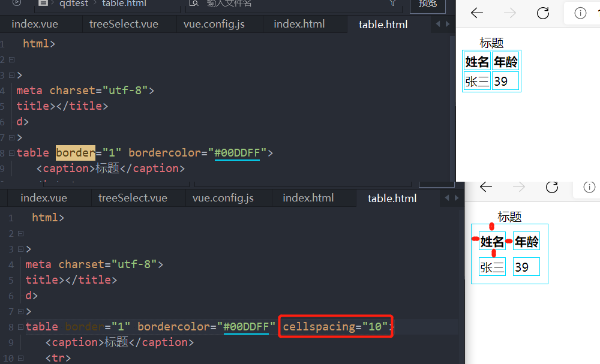The image size is (600, 364).
Task: Go forward in the spaced-table preview browser
Action: tap(519, 187)
